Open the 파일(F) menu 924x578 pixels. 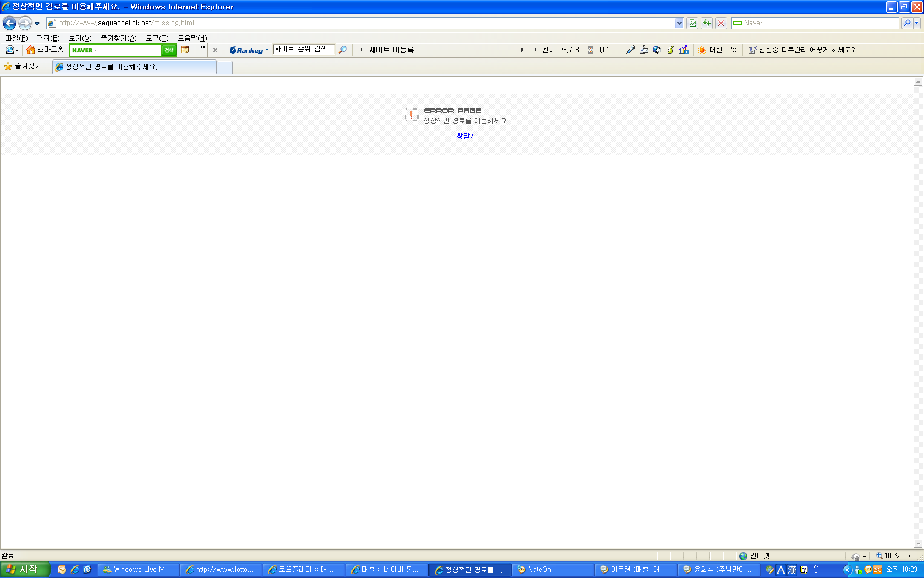(16, 38)
